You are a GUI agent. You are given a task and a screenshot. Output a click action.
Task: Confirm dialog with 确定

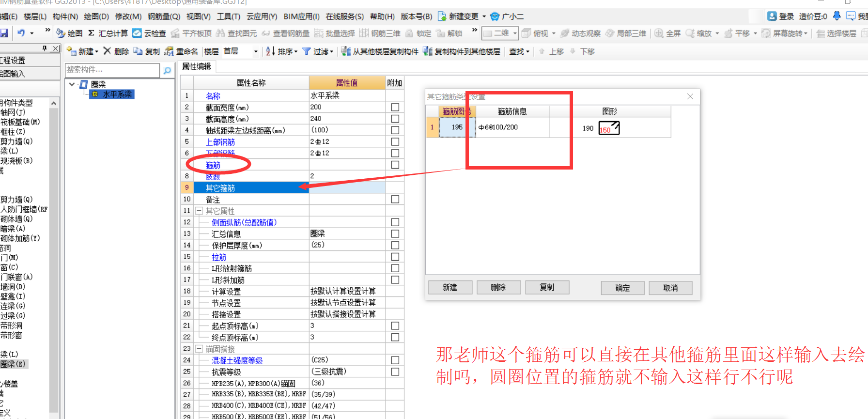click(x=622, y=288)
